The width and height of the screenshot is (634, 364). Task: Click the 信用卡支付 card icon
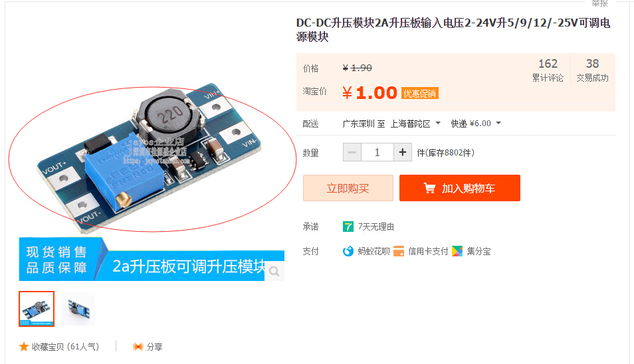tap(399, 251)
